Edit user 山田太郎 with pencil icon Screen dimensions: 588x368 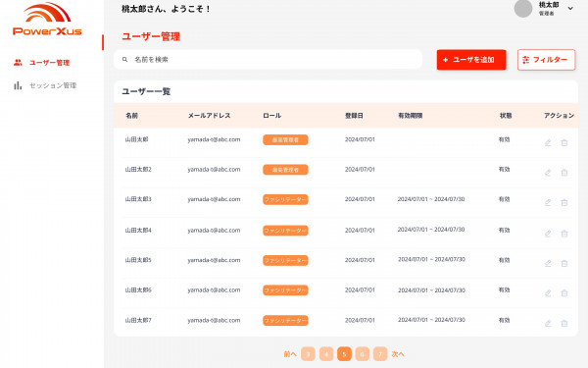[548, 142]
